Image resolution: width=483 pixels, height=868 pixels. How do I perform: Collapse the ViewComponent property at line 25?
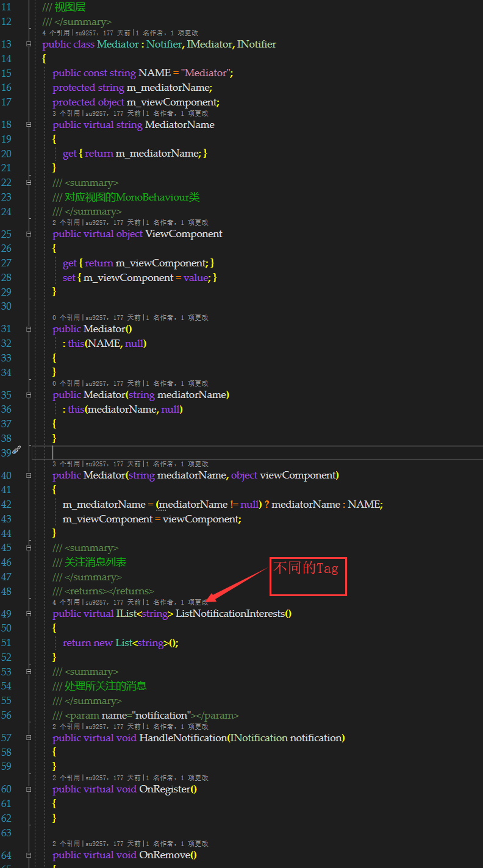(x=29, y=234)
